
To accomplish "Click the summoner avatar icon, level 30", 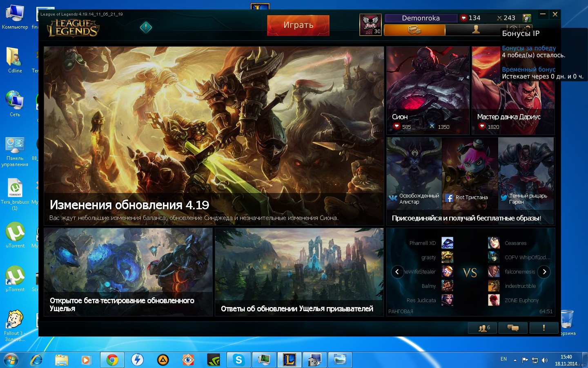I will click(x=370, y=25).
